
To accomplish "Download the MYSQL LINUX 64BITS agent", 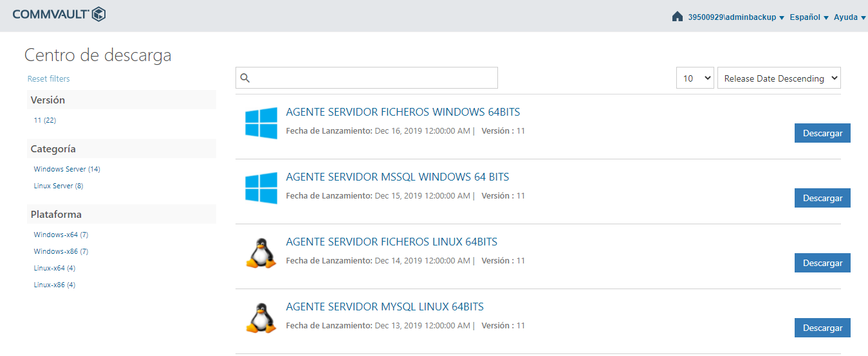I will click(x=822, y=328).
